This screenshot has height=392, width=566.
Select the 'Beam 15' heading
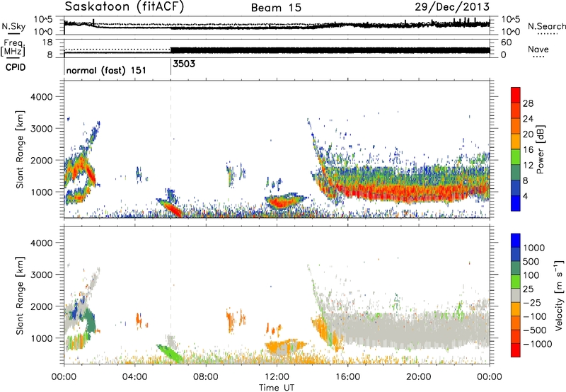coord(276,8)
